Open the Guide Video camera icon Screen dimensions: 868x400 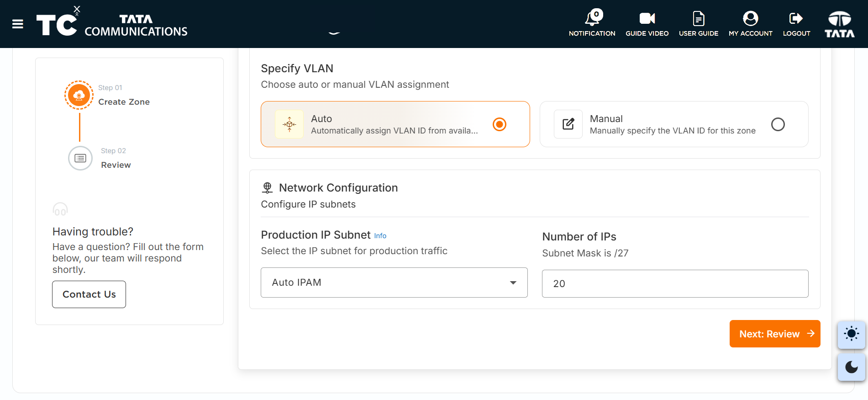click(647, 18)
